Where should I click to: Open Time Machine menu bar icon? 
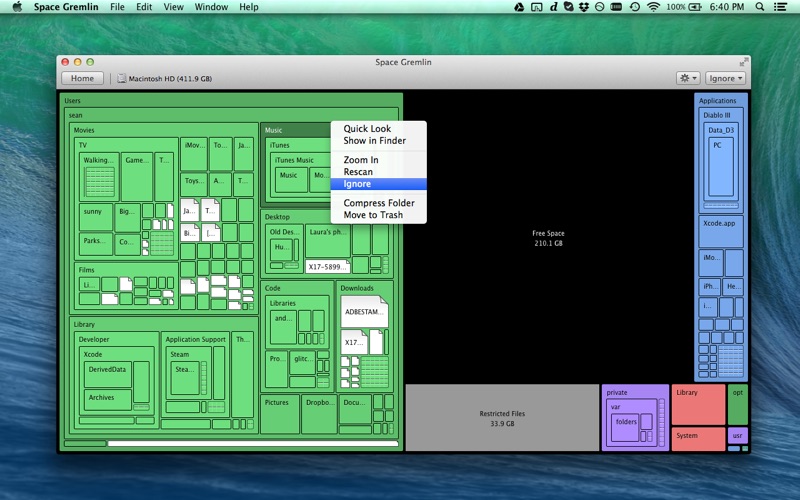pos(635,7)
